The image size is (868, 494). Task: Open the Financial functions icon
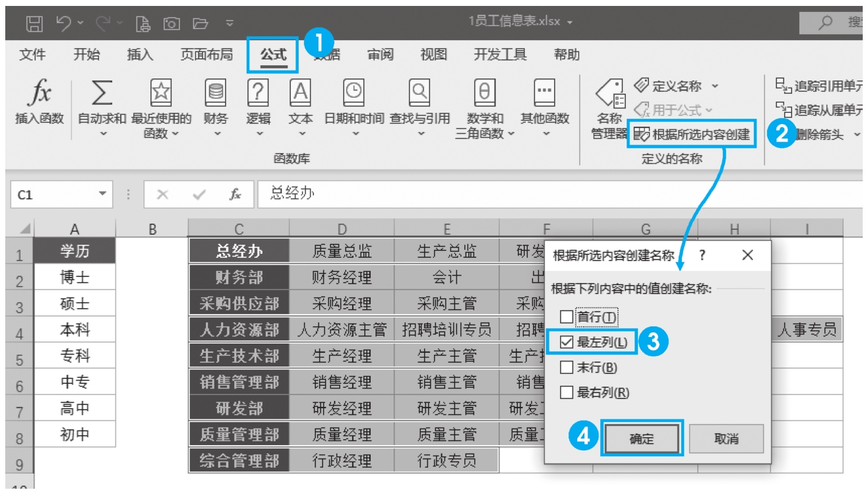pyautogui.click(x=216, y=94)
